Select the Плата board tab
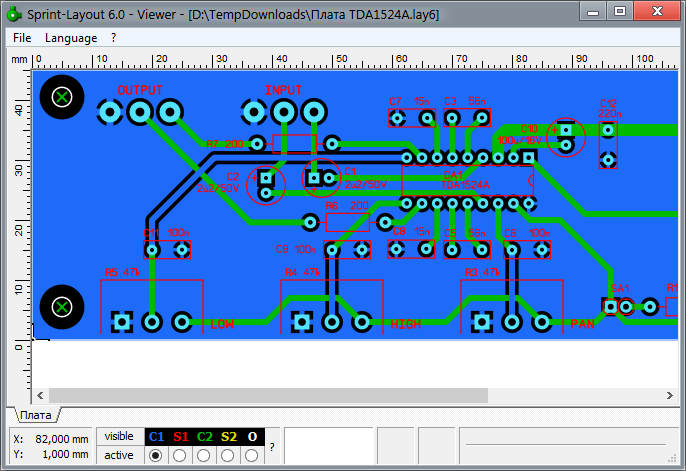 coord(36,415)
